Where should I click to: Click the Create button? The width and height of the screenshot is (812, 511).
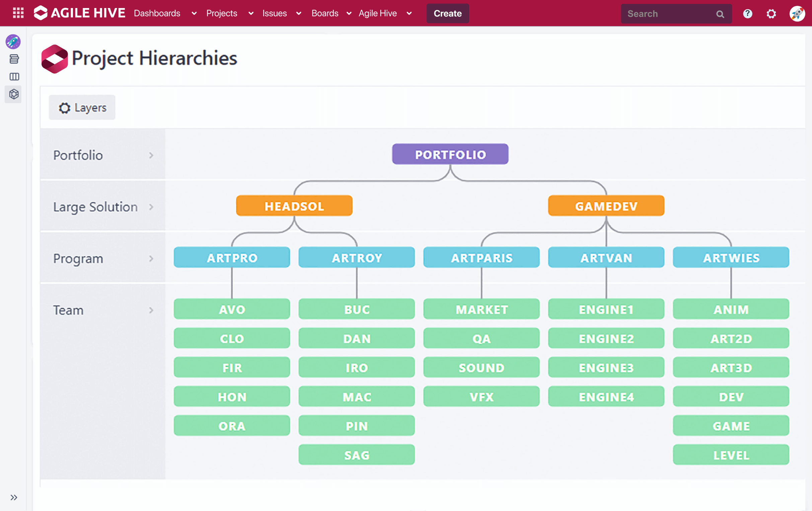point(447,13)
